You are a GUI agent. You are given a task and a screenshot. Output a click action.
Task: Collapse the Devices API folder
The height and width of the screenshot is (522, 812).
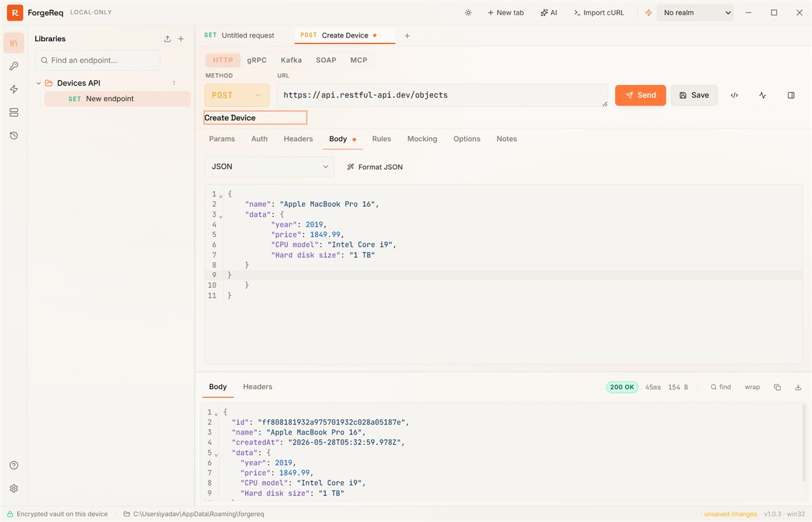[38, 84]
